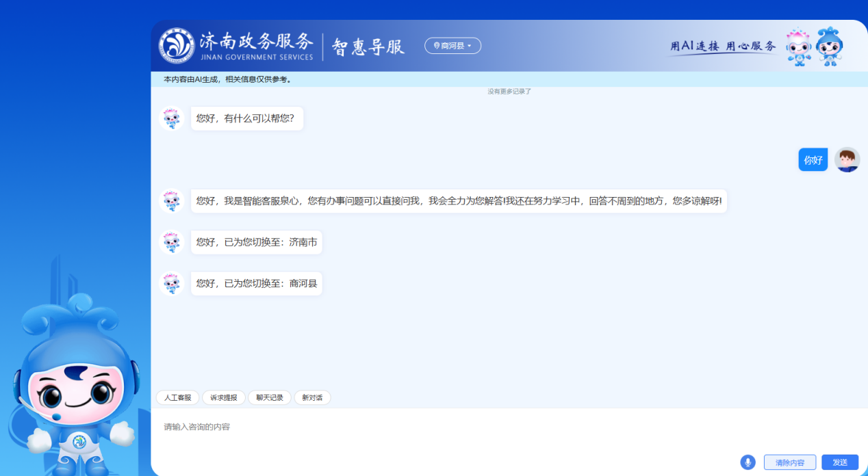Start a 新对话 new conversation
The image size is (868, 476).
pyautogui.click(x=312, y=397)
